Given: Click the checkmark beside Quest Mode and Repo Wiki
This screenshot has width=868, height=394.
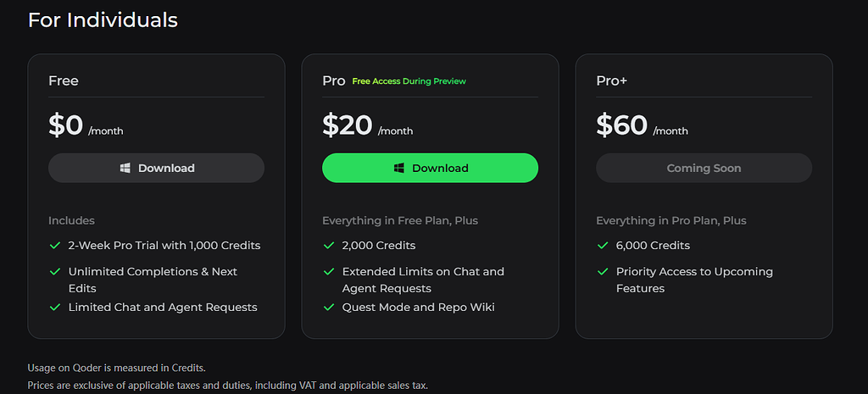Looking at the screenshot, I should click(329, 307).
